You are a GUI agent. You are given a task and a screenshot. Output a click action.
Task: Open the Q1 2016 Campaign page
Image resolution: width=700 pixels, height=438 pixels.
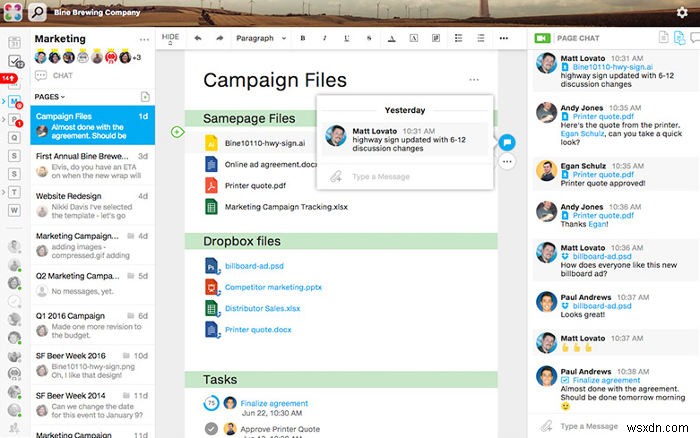[92, 325]
